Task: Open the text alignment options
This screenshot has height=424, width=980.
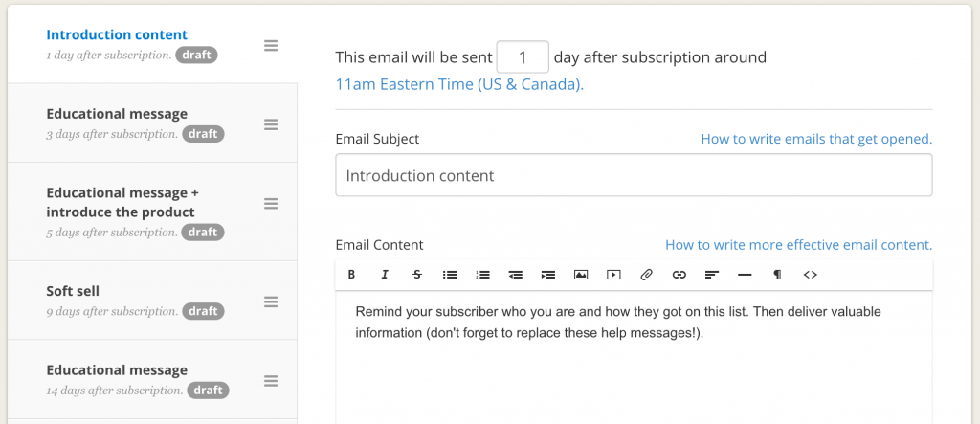Action: 712,275
